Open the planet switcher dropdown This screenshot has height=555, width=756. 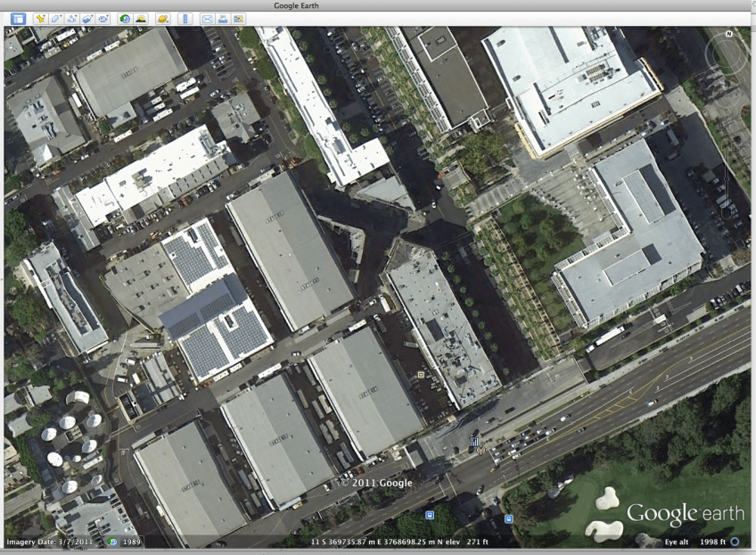coord(162,19)
